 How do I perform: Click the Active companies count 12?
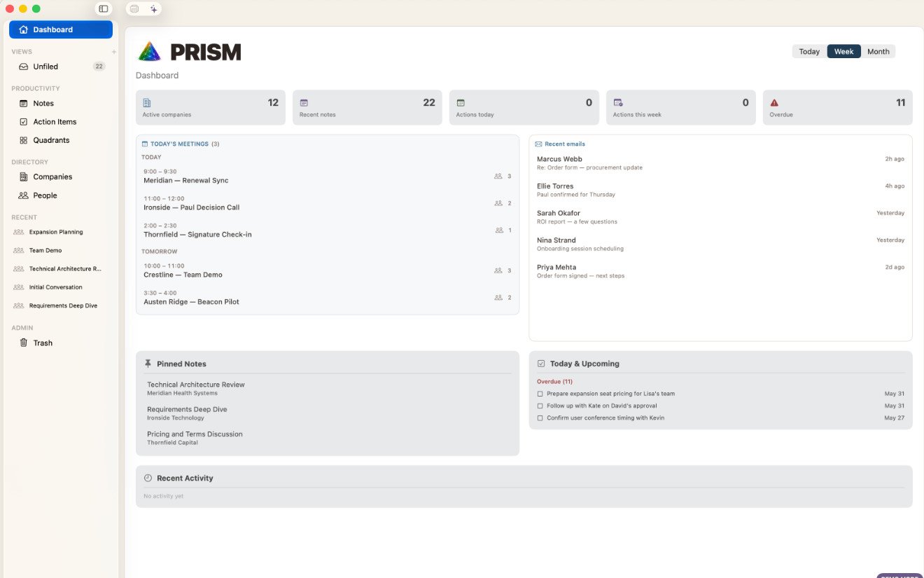273,103
